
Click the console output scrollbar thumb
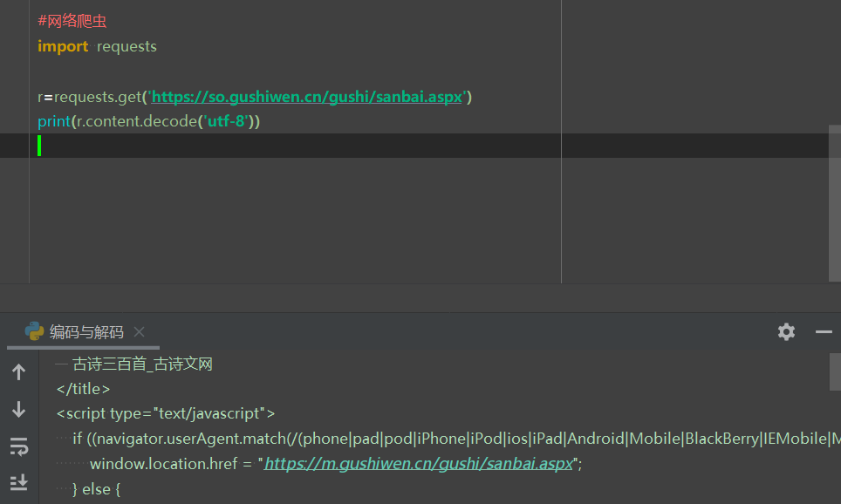pos(834,371)
